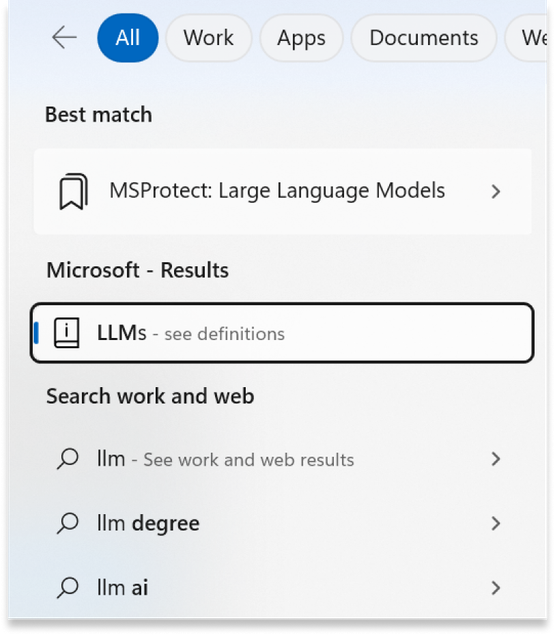
Task: Choose the llm ai suggestion
Action: pos(280,588)
